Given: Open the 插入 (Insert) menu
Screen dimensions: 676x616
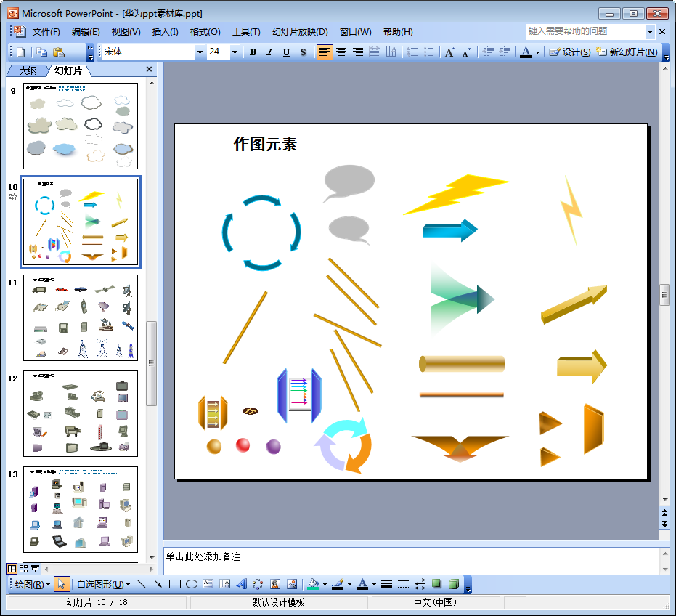Looking at the screenshot, I should tap(165, 32).
